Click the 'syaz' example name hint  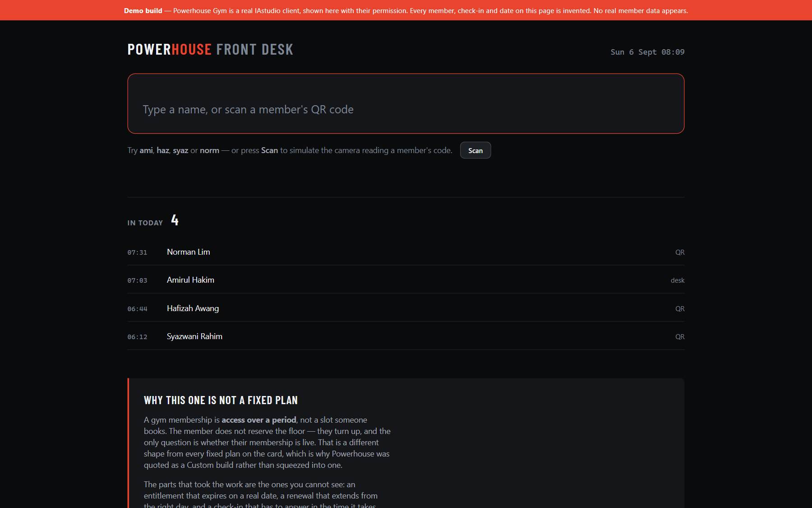[180, 150]
